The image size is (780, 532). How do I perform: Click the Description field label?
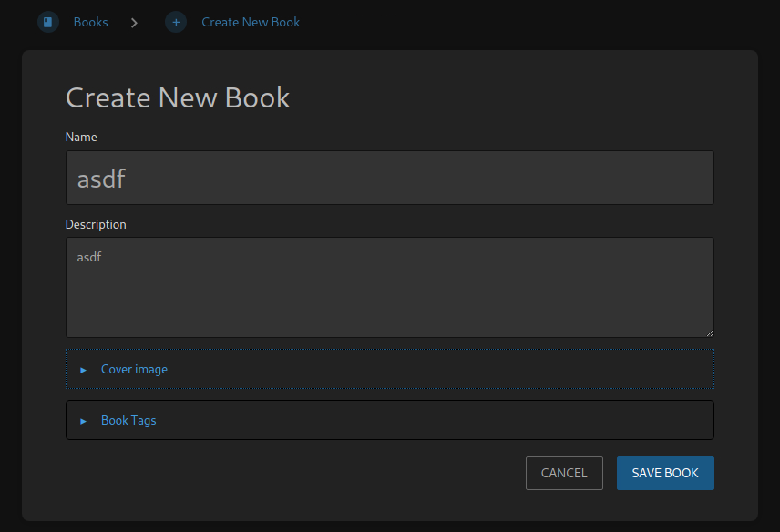[x=96, y=224]
